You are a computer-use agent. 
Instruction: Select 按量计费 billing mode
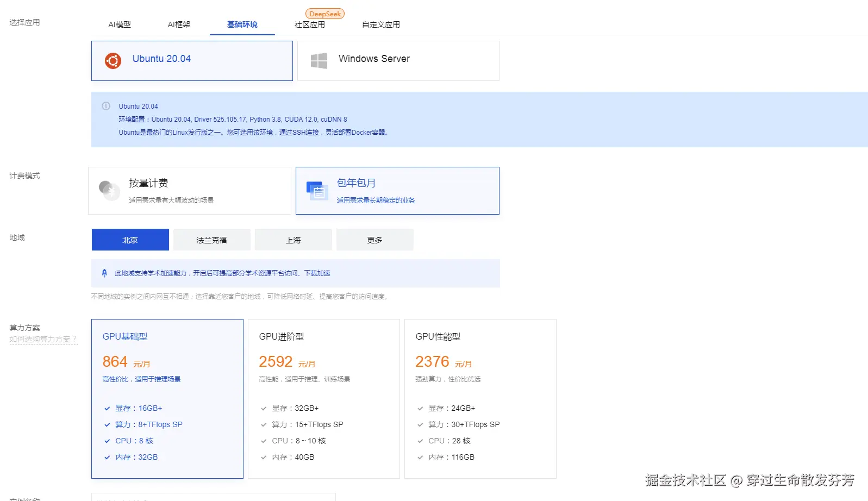pos(190,191)
